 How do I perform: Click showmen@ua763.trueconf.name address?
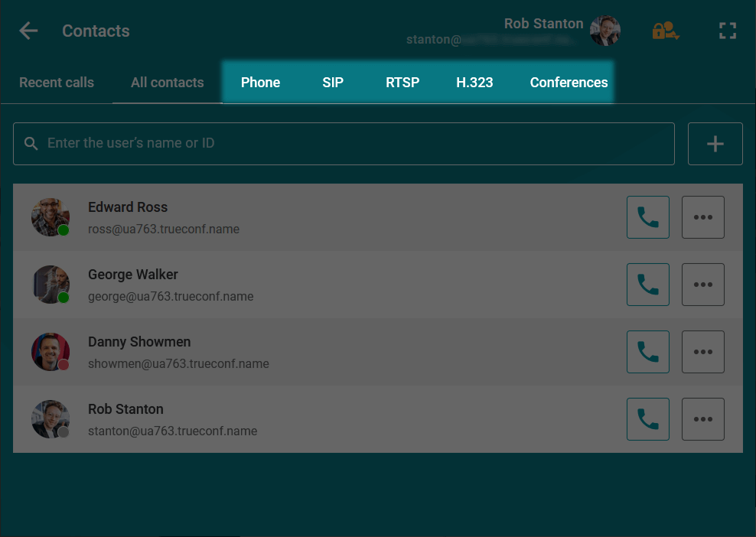[x=178, y=364]
